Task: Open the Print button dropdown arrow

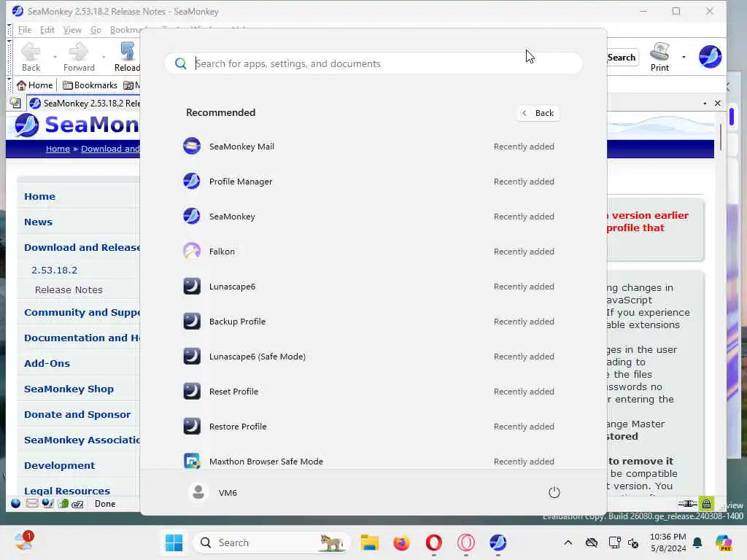Action: (x=684, y=57)
